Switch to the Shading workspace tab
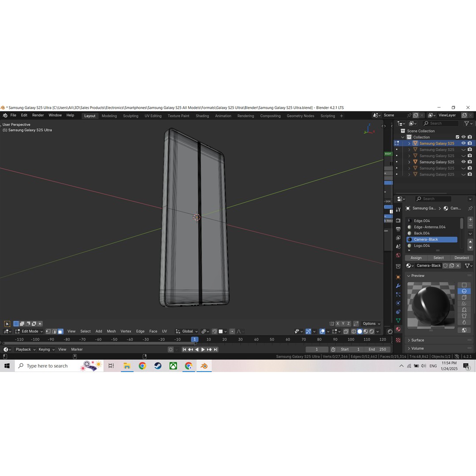Viewport: 476px width, 476px height. point(202,116)
